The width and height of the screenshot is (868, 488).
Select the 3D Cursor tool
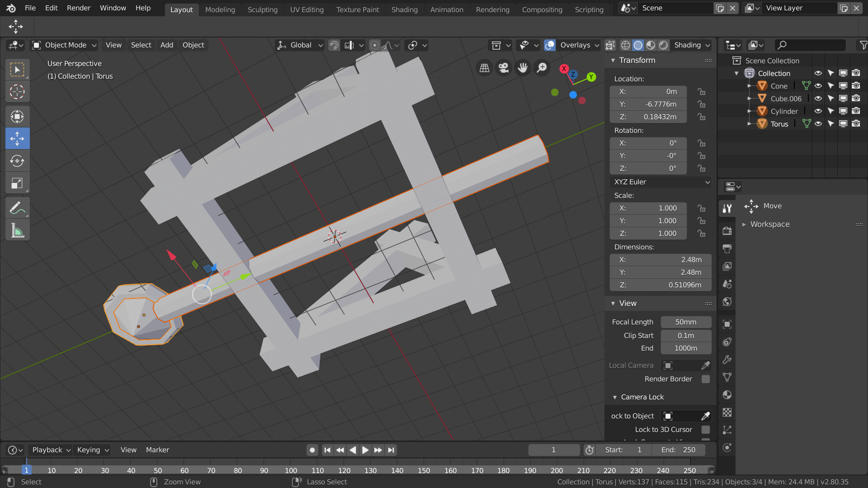pyautogui.click(x=17, y=92)
